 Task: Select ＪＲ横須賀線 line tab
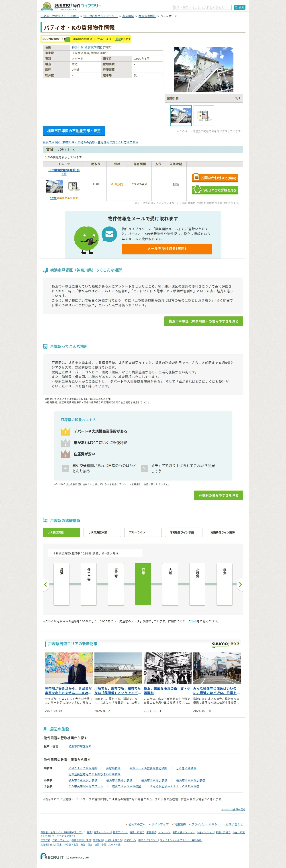(x=61, y=532)
